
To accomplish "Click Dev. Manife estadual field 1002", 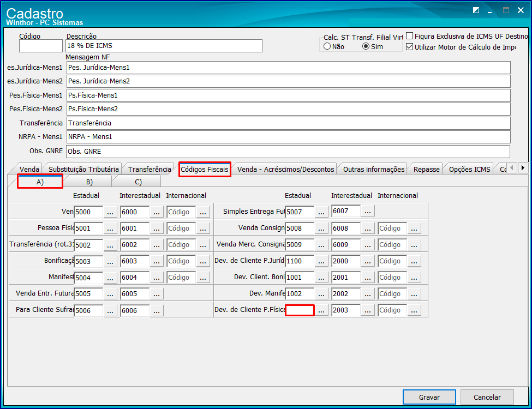I will 300,294.
